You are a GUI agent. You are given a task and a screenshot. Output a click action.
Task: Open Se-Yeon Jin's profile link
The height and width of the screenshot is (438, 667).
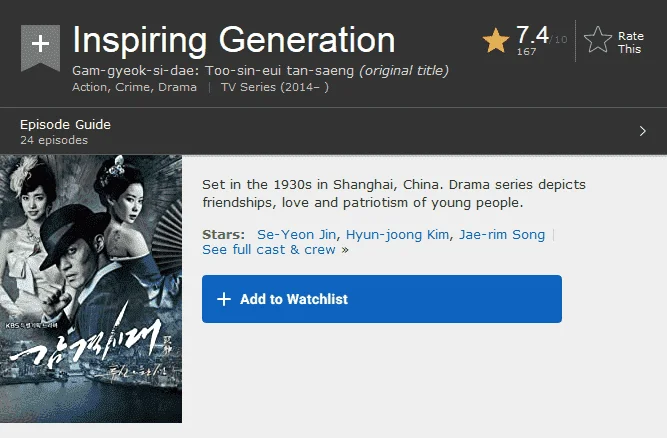(296, 234)
